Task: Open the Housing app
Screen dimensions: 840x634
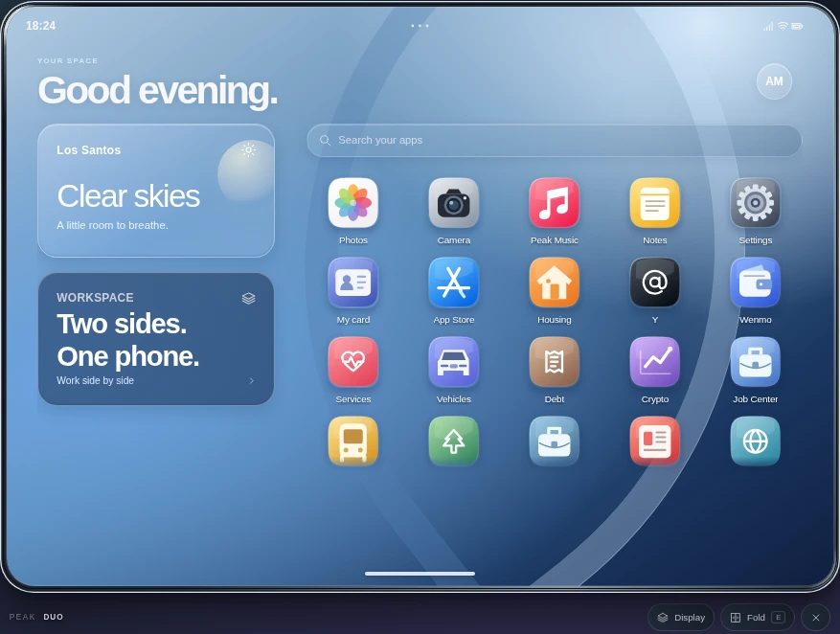Action: click(x=555, y=283)
